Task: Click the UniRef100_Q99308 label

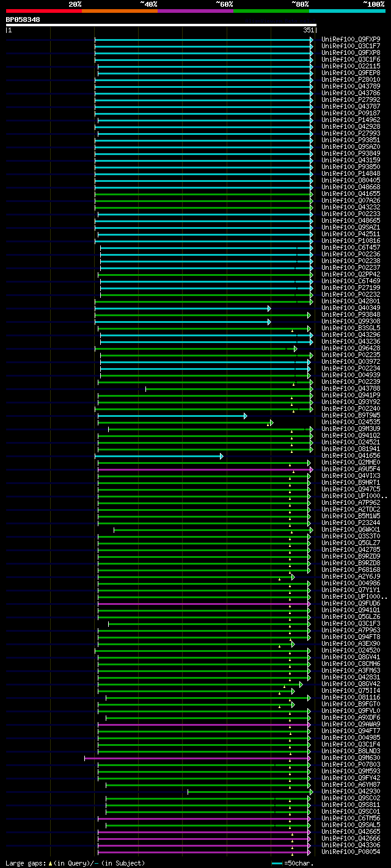Action: click(351, 322)
